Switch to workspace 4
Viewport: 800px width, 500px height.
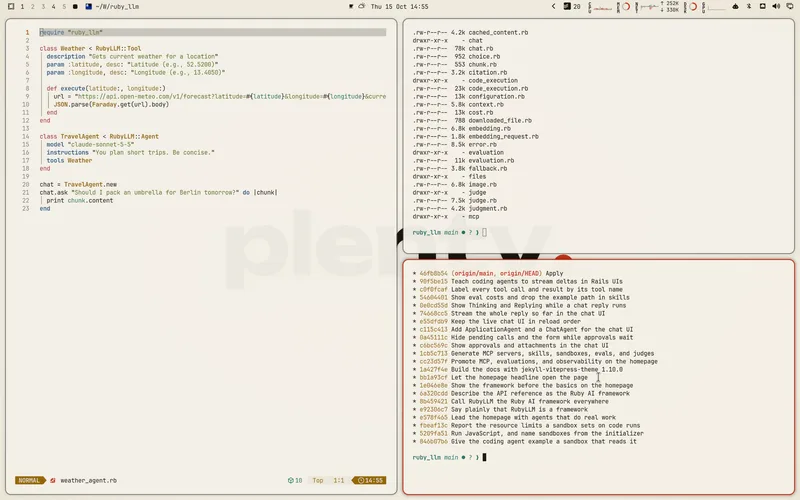coord(54,7)
